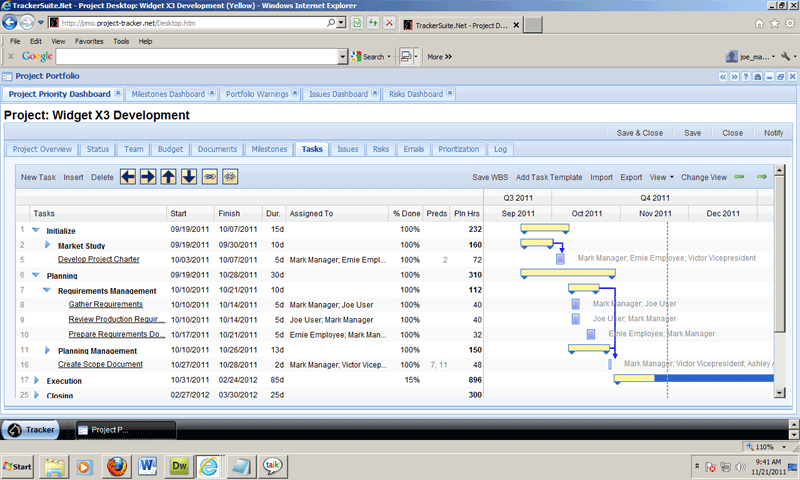Open Google Talk from the taskbar

click(x=272, y=466)
